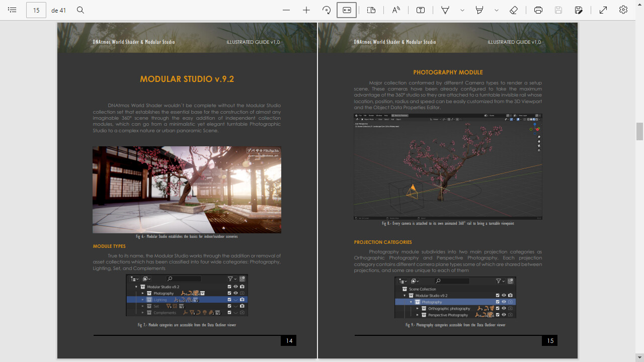Select the Erase annotation tool
The width and height of the screenshot is (644, 362).
[x=514, y=10]
